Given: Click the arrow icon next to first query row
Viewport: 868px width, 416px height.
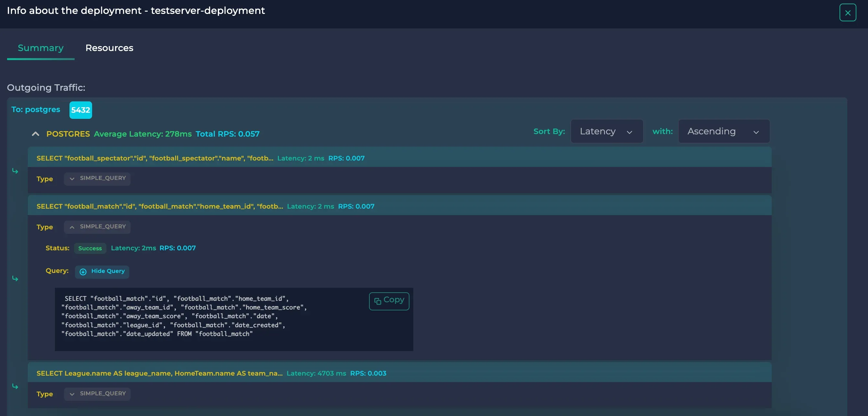Looking at the screenshot, I should click(x=15, y=171).
